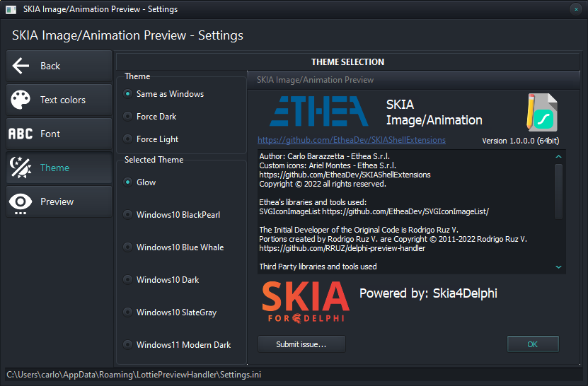Click the OK button
Viewport: 588px width, 386px height.
point(533,344)
